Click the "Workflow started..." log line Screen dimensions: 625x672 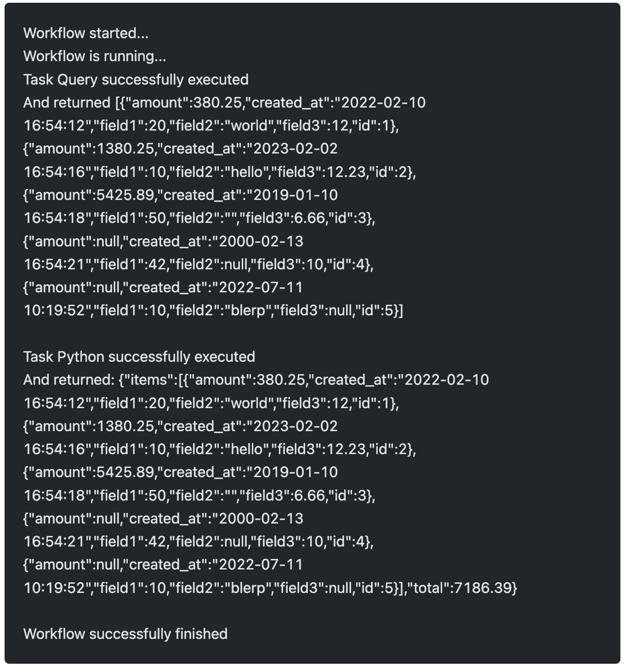[x=86, y=33]
